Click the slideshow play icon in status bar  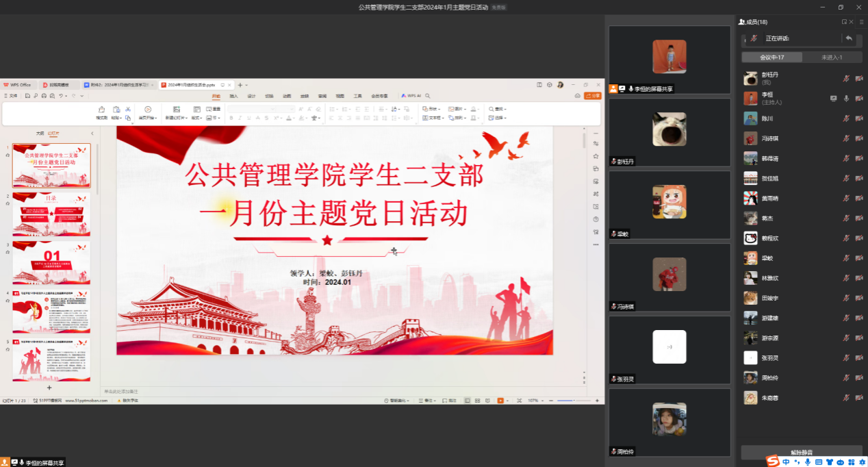tap(500, 401)
